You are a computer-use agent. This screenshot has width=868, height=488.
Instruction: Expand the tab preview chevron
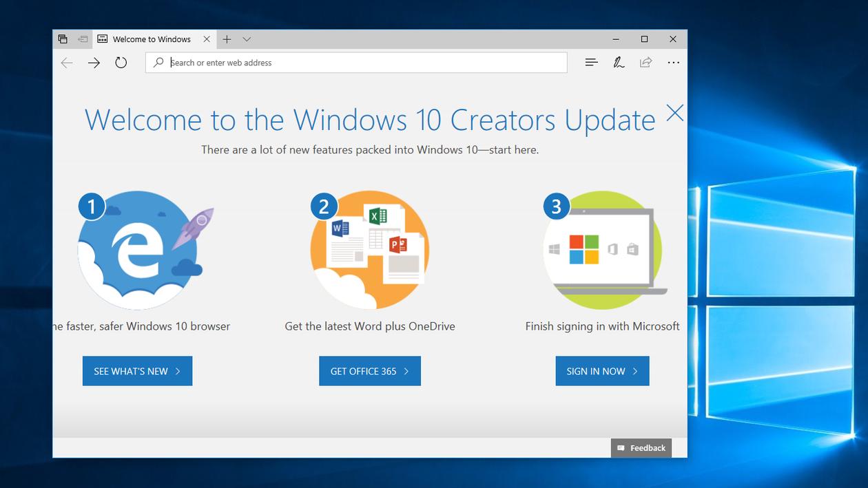pyautogui.click(x=246, y=39)
